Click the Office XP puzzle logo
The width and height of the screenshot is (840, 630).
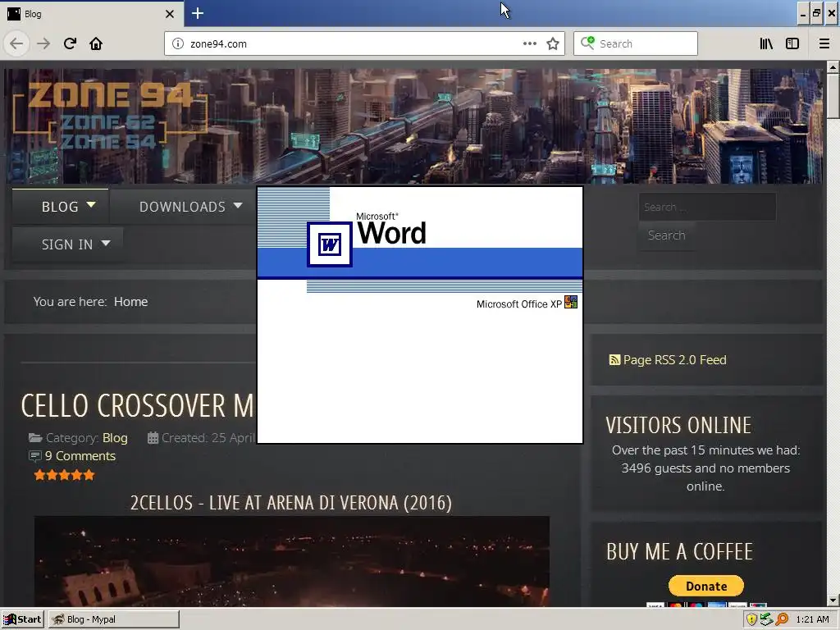point(571,302)
